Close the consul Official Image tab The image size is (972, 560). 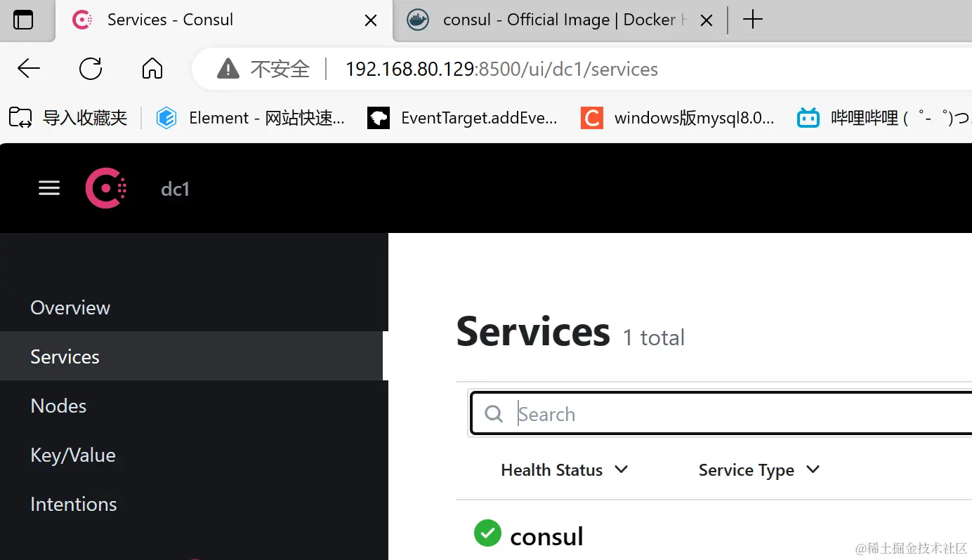(707, 21)
